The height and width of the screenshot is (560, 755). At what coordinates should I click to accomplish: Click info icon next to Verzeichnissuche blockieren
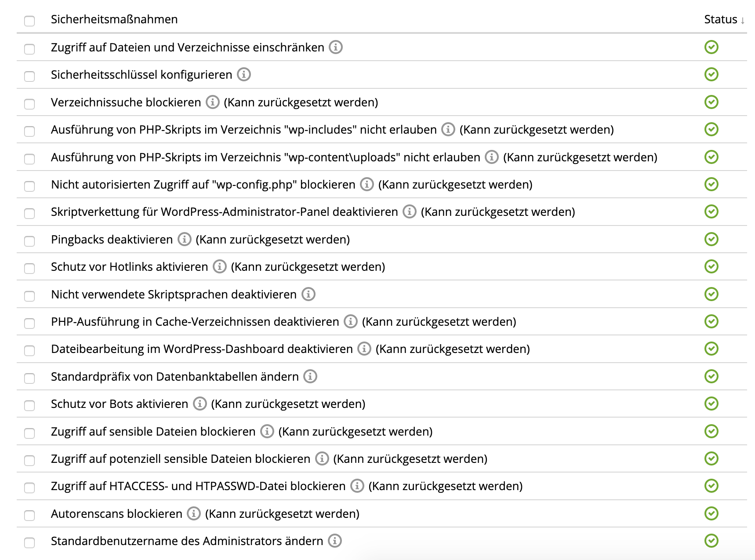213,102
